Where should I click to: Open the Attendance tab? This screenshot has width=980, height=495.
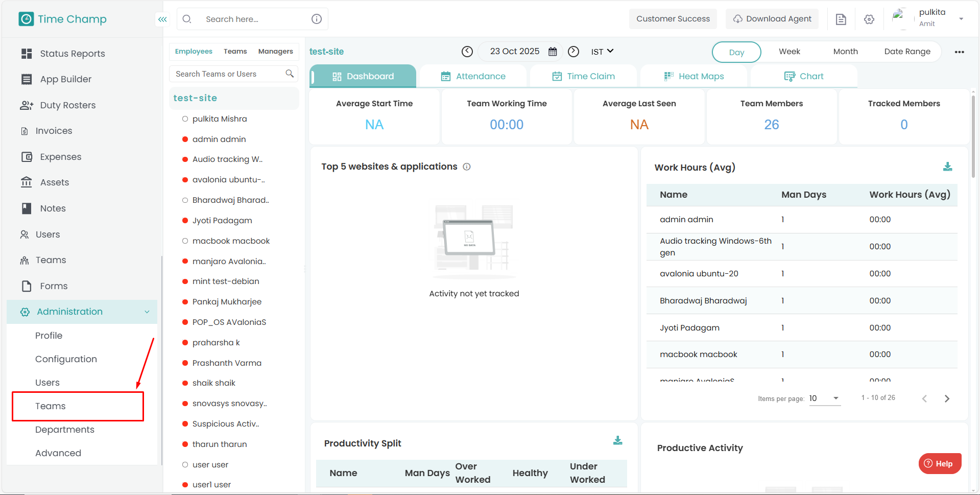tap(473, 77)
